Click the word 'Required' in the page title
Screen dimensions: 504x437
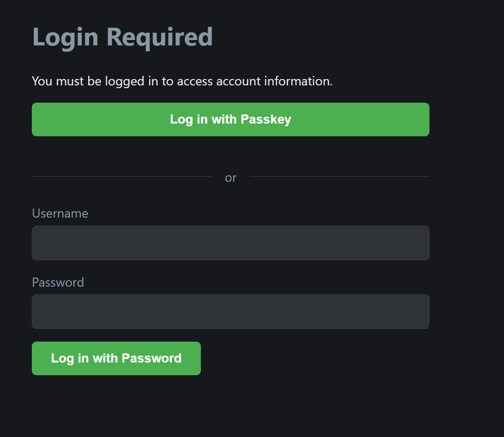[x=160, y=37]
